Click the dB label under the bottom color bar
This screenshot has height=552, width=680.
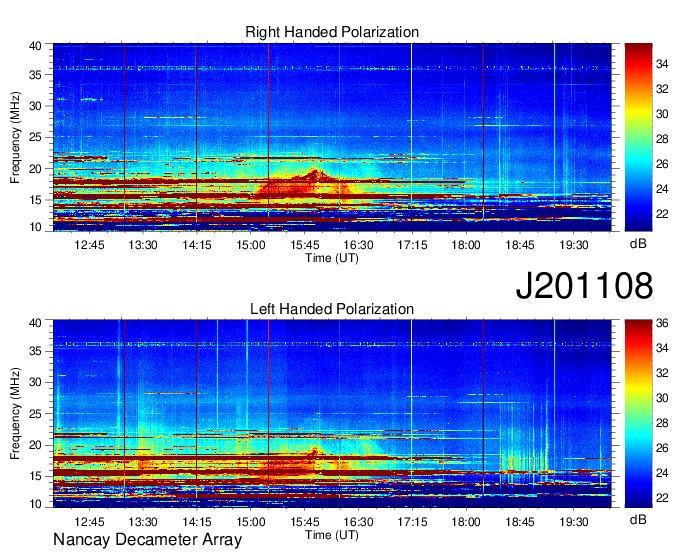coord(638,519)
